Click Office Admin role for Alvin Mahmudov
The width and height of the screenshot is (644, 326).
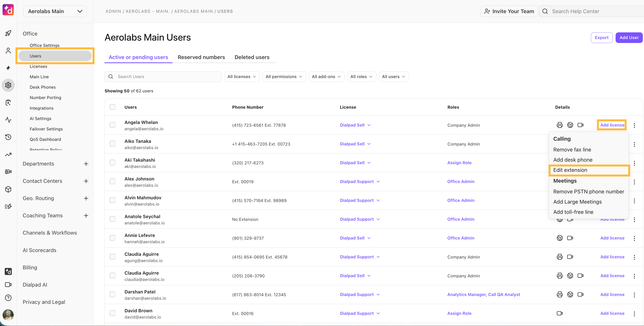[461, 200]
